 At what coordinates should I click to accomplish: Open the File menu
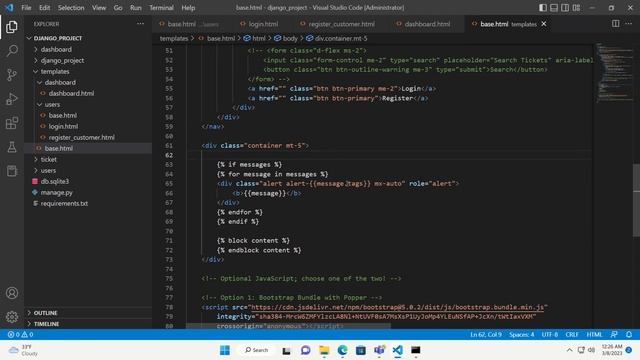click(26, 7)
